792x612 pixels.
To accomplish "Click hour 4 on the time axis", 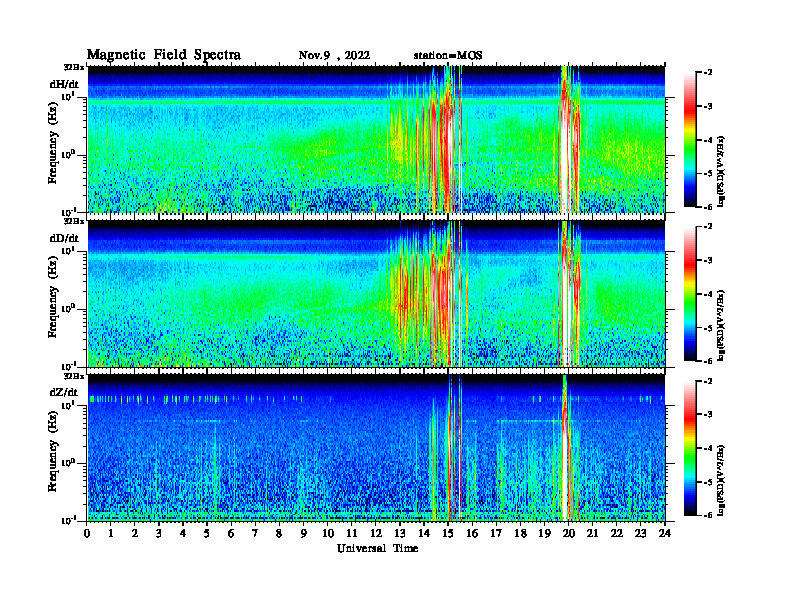I will tap(183, 534).
